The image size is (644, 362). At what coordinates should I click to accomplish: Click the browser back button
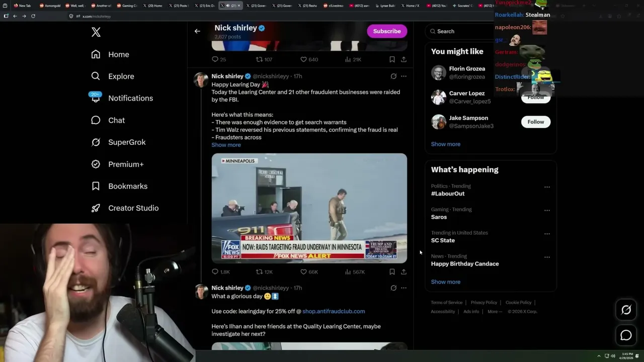[x=15, y=16]
